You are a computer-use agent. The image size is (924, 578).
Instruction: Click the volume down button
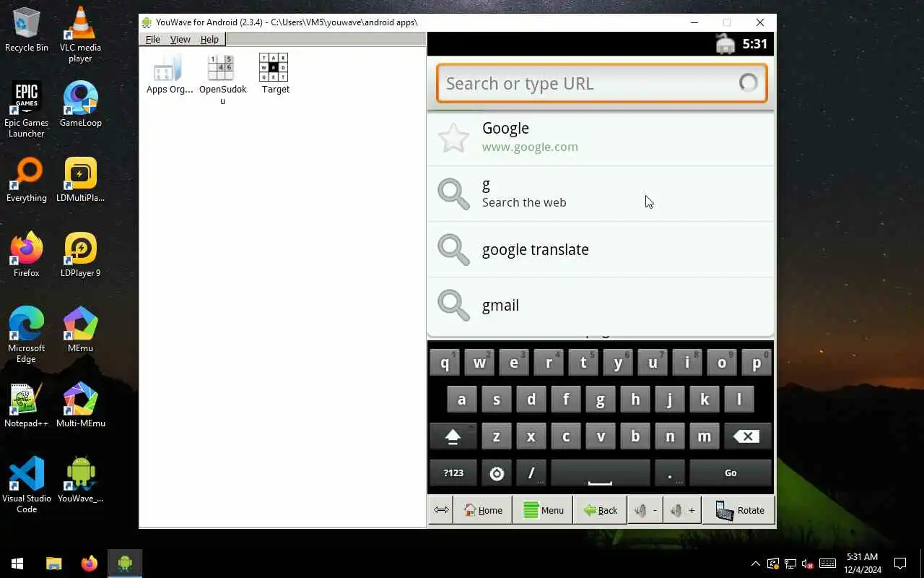point(645,510)
